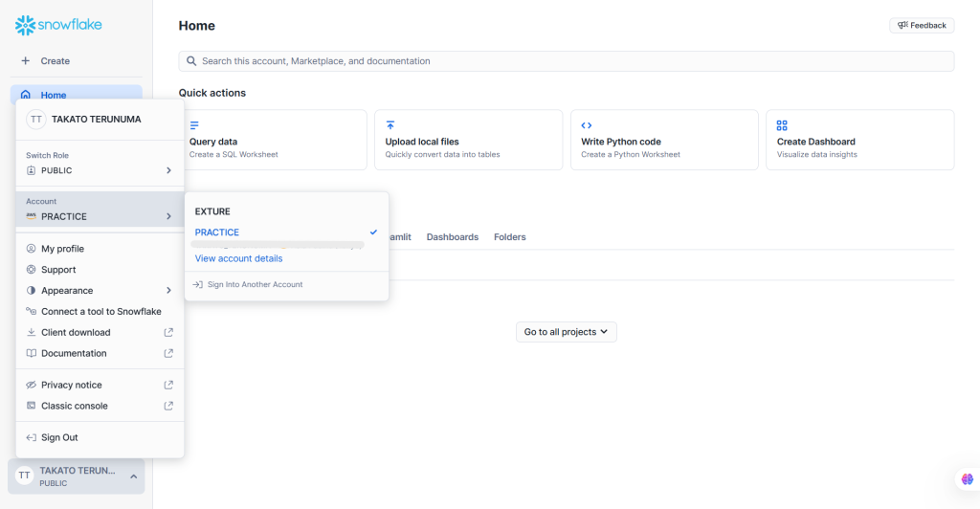Open Connect a tool to Snowflake
Image resolution: width=980 pixels, height=509 pixels.
coord(100,311)
